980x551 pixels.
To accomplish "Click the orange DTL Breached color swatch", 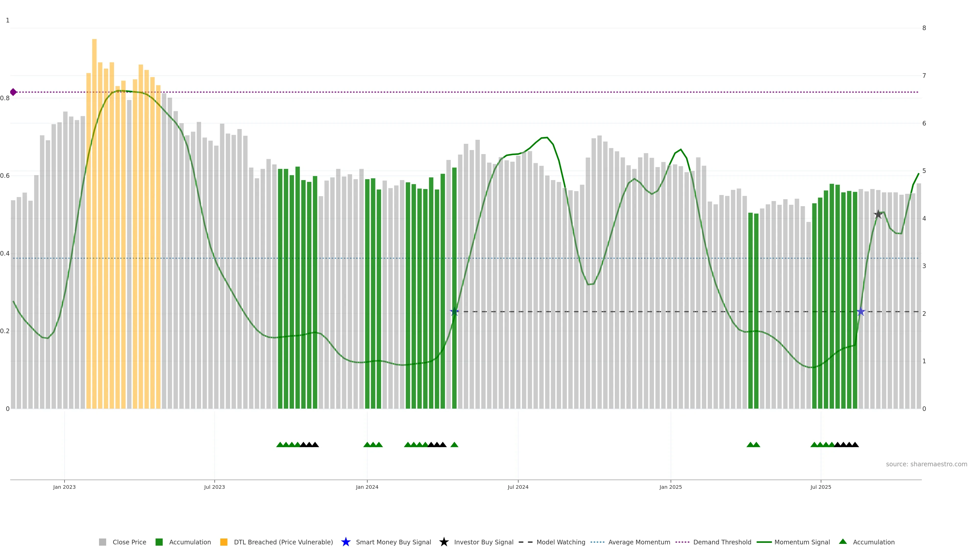I will 224,542.
